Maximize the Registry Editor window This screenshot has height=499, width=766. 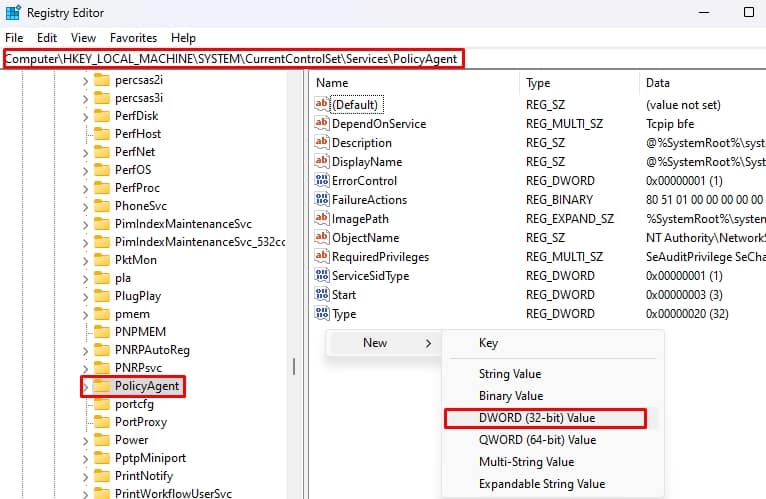(x=748, y=12)
